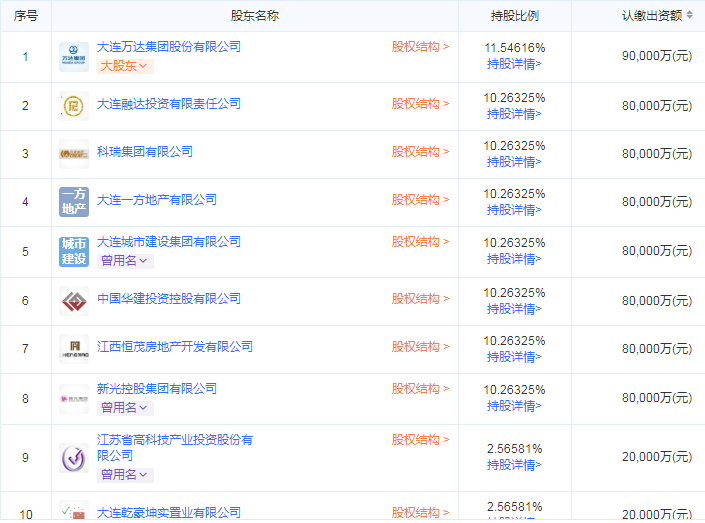Click the 认缴出资额 column header
705x523 pixels.
652,16
